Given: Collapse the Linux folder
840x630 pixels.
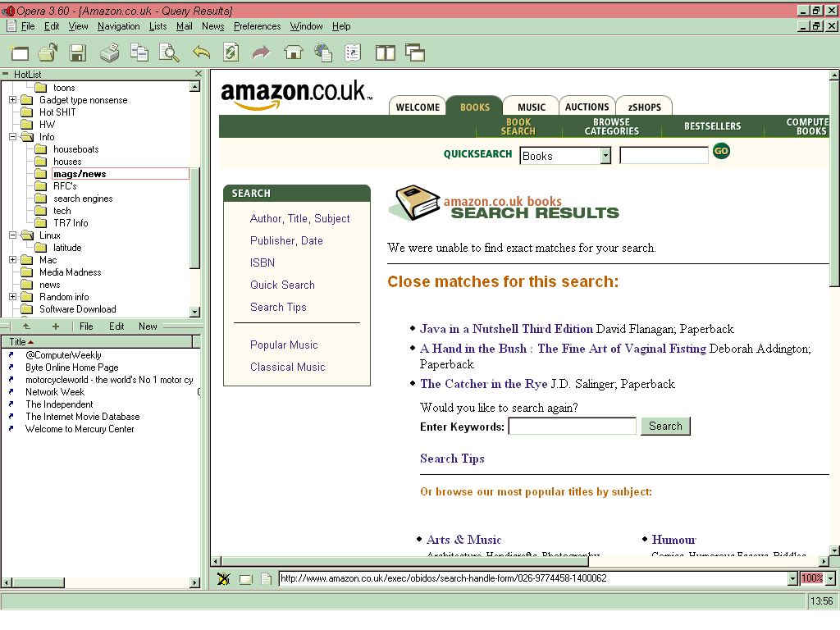Looking at the screenshot, I should click(x=13, y=235).
